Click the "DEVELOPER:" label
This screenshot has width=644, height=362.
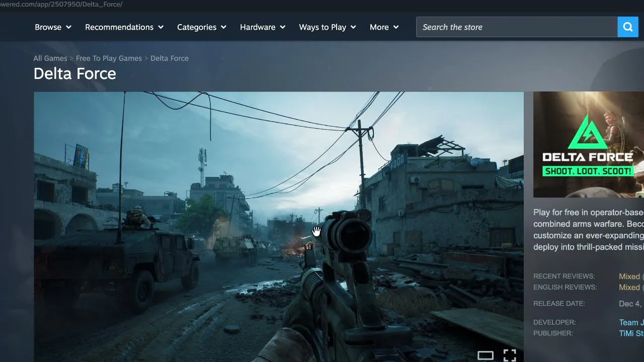pyautogui.click(x=554, y=323)
